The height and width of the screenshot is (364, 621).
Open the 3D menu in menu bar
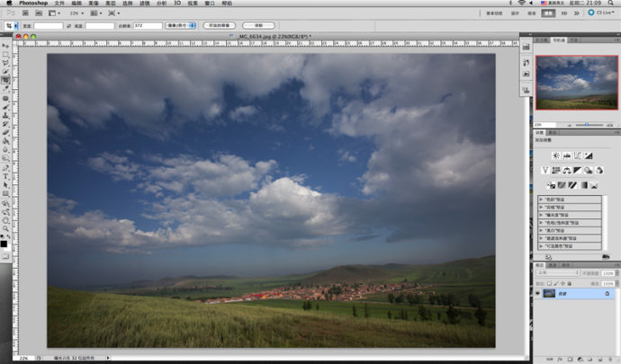click(x=177, y=4)
